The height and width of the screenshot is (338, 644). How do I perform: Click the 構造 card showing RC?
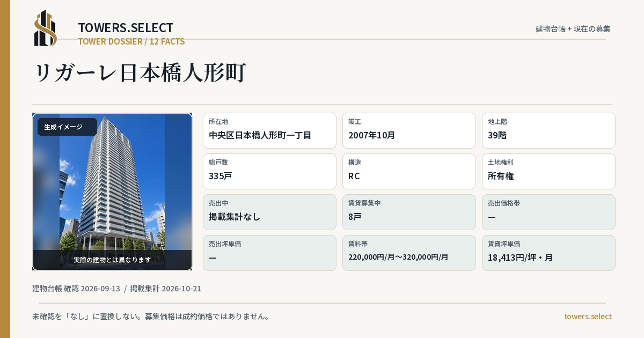point(409,171)
